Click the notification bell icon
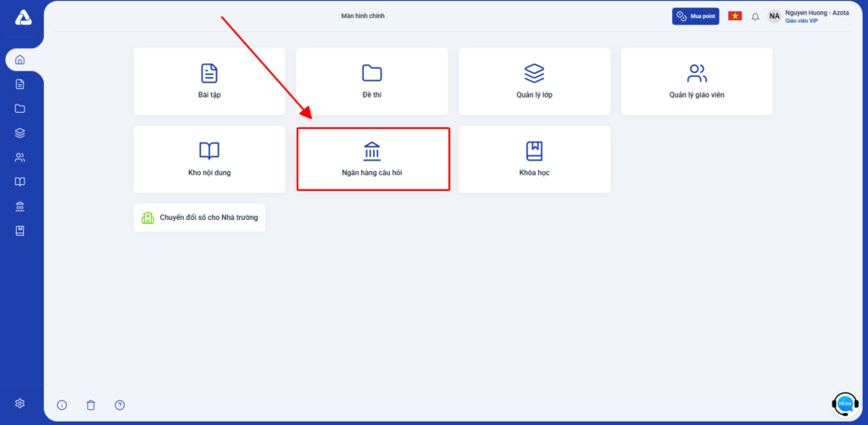The height and width of the screenshot is (425, 868). (755, 17)
